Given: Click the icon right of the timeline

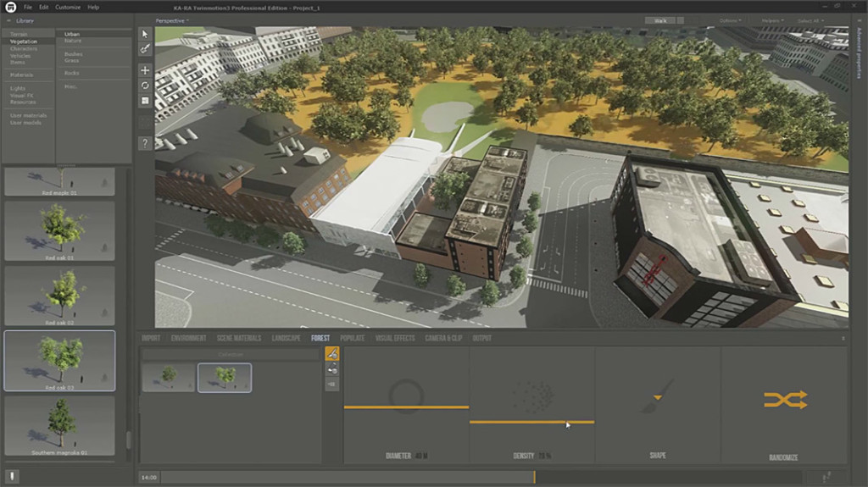Looking at the screenshot, I should coord(826,477).
